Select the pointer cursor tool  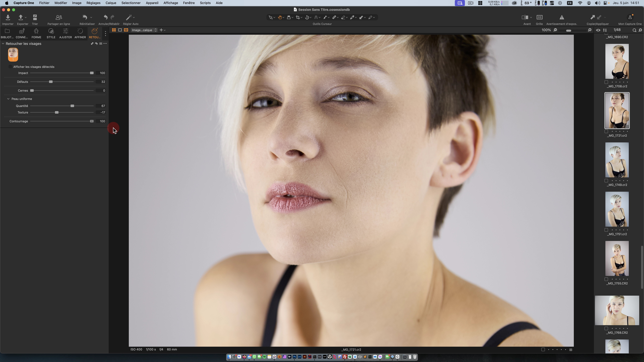point(271,17)
